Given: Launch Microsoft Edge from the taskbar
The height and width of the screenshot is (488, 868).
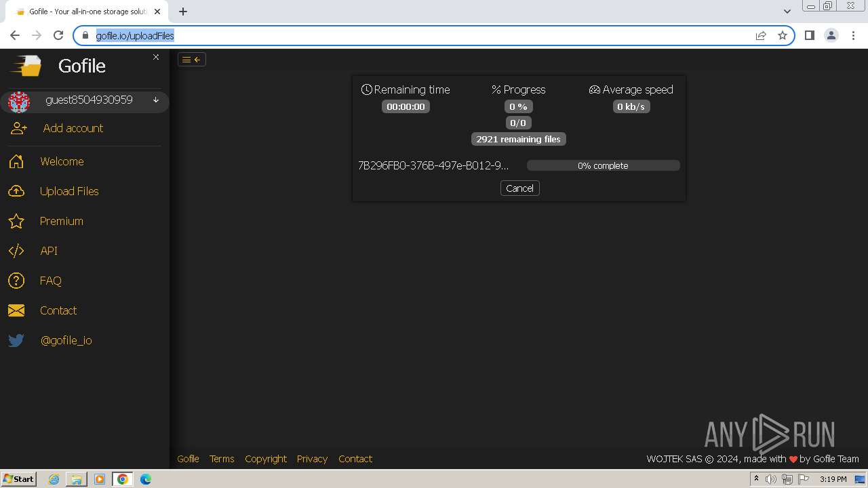Looking at the screenshot, I should pyautogui.click(x=146, y=479).
